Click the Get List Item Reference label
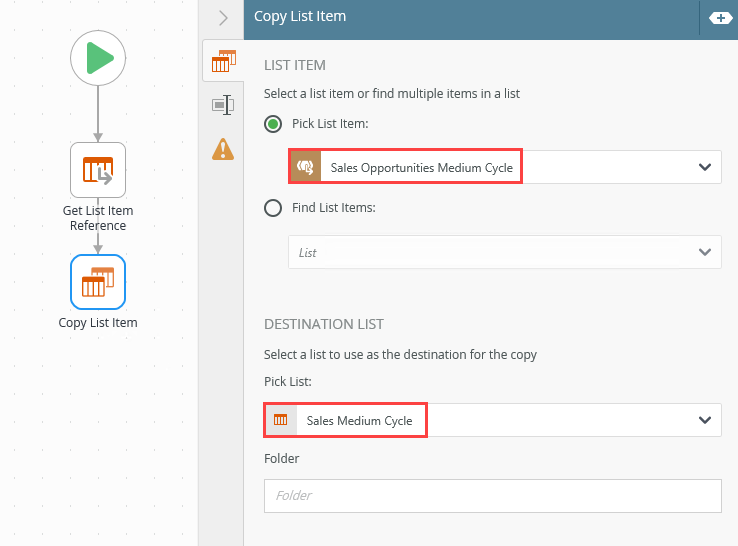 (x=98, y=218)
